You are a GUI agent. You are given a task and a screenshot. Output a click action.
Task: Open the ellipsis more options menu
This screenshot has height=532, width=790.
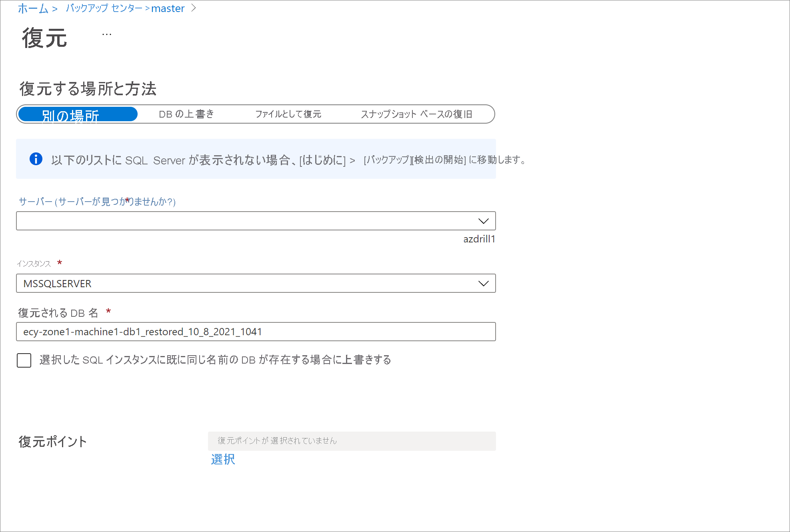107,35
